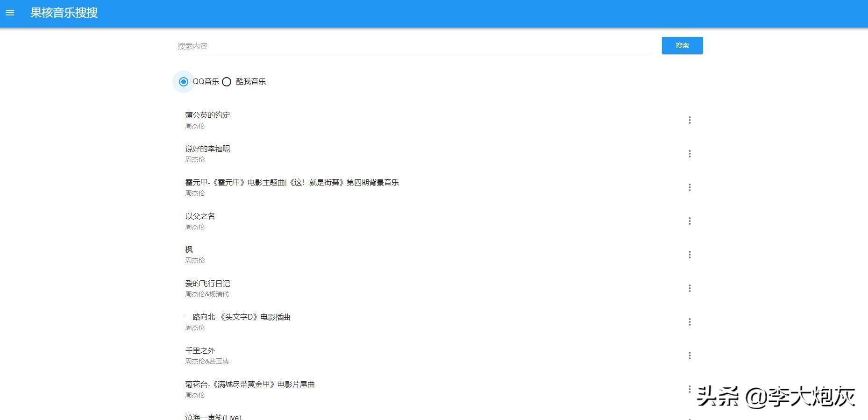Select the 菊花台 电影片尾曲 song title

(x=250, y=384)
